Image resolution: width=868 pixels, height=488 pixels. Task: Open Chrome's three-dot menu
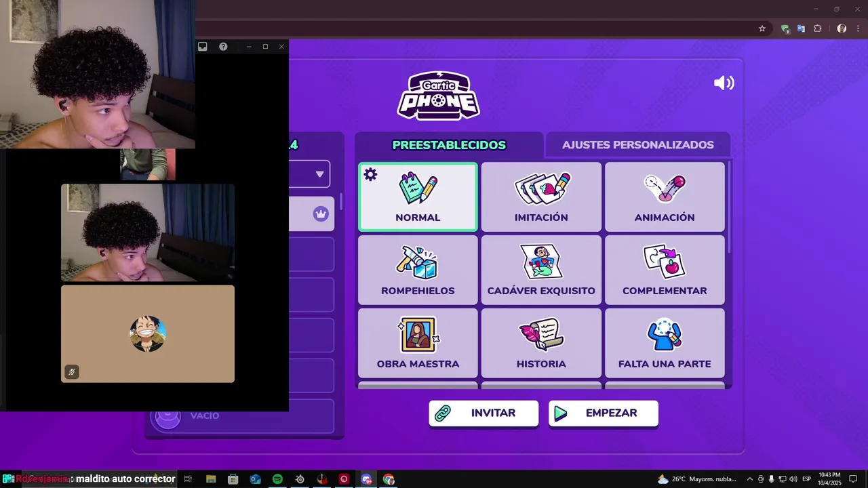coord(858,28)
